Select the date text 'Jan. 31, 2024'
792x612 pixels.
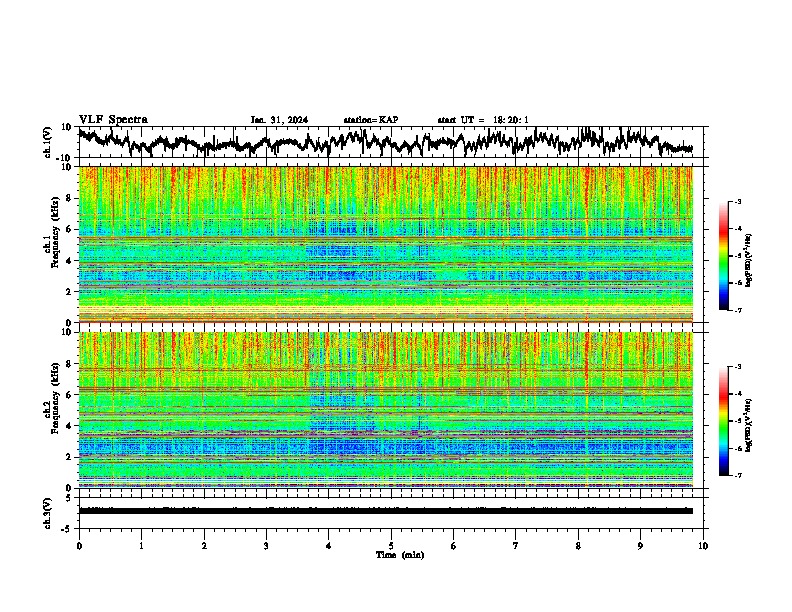click(279, 120)
